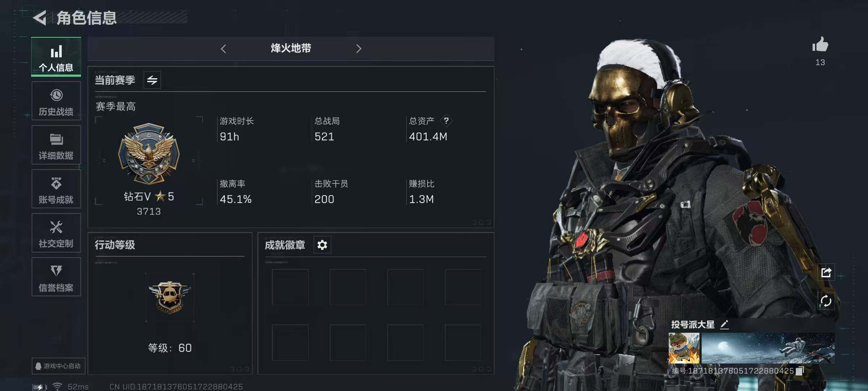868x391 pixels.
Task: Switch to next game mode with right chevron
Action: pyautogui.click(x=358, y=49)
